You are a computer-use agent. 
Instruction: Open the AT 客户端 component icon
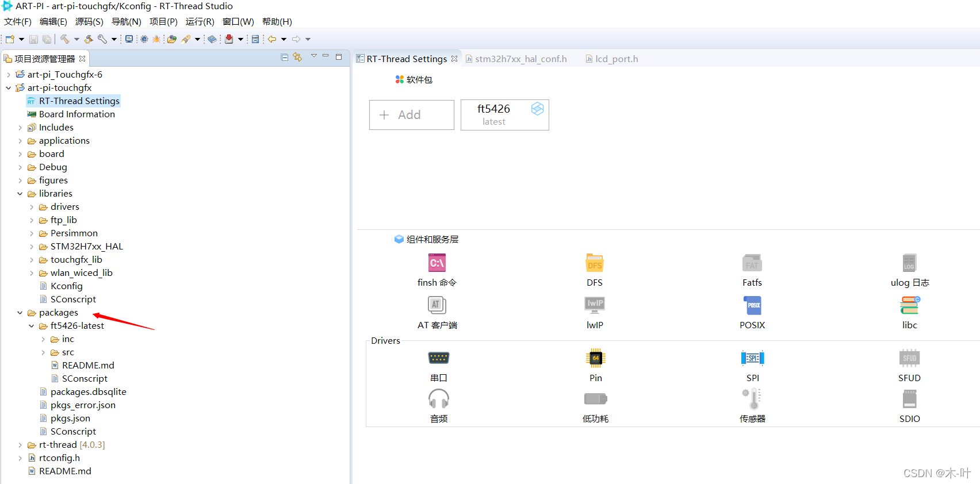point(437,305)
